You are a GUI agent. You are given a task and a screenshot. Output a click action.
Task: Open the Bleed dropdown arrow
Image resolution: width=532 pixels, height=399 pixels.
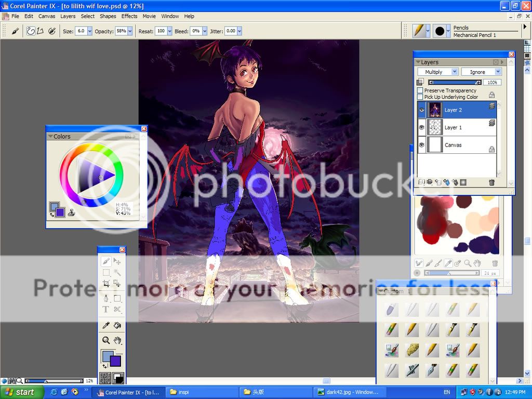pyautogui.click(x=205, y=31)
